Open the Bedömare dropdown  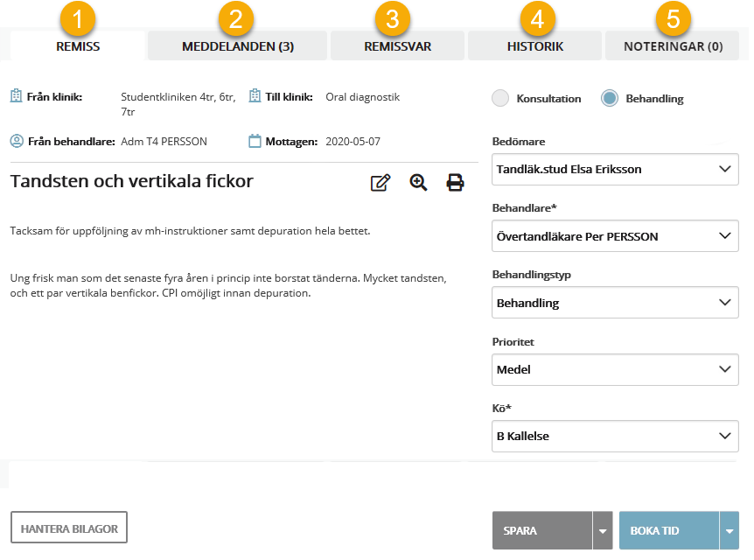(615, 169)
